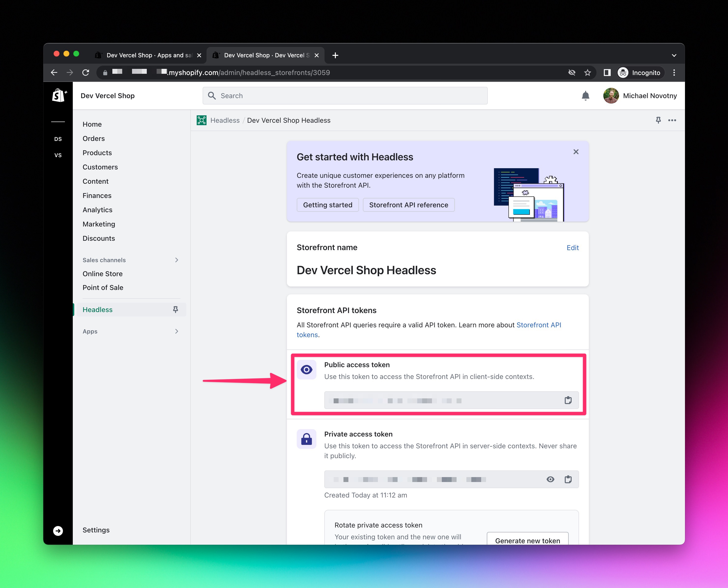728x588 pixels.
Task: Click the bell notification icon
Action: click(x=585, y=96)
